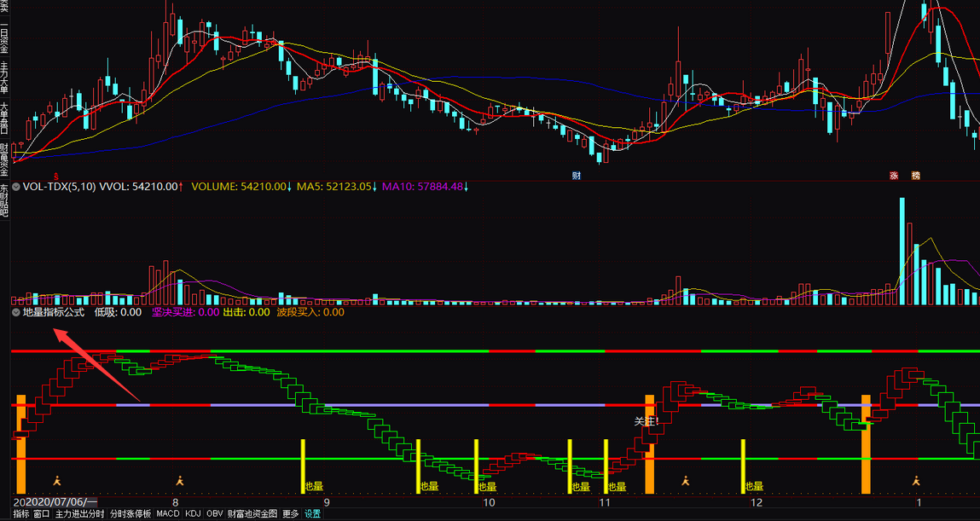Click the MA10: 57884.48 readout

[425, 186]
